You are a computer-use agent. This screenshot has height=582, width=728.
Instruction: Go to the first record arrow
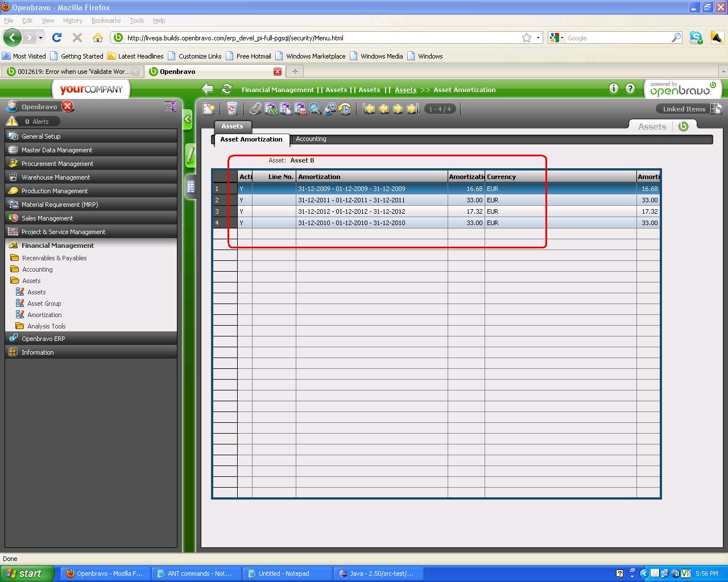(x=369, y=109)
